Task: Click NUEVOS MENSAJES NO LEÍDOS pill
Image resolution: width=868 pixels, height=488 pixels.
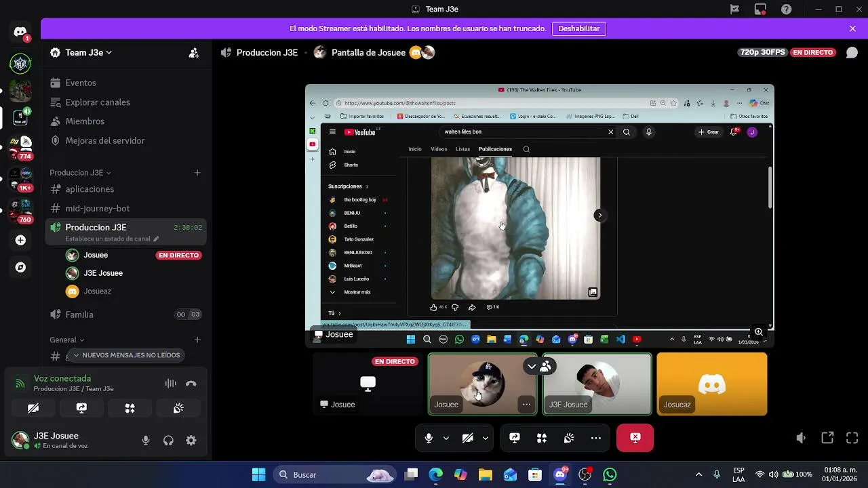Action: (127, 355)
